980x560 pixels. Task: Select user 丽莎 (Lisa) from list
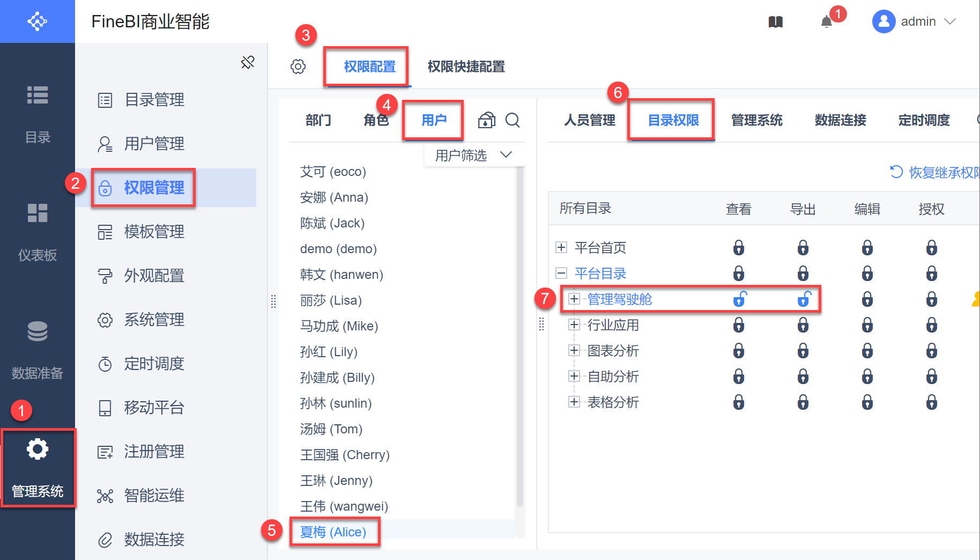[x=331, y=300]
